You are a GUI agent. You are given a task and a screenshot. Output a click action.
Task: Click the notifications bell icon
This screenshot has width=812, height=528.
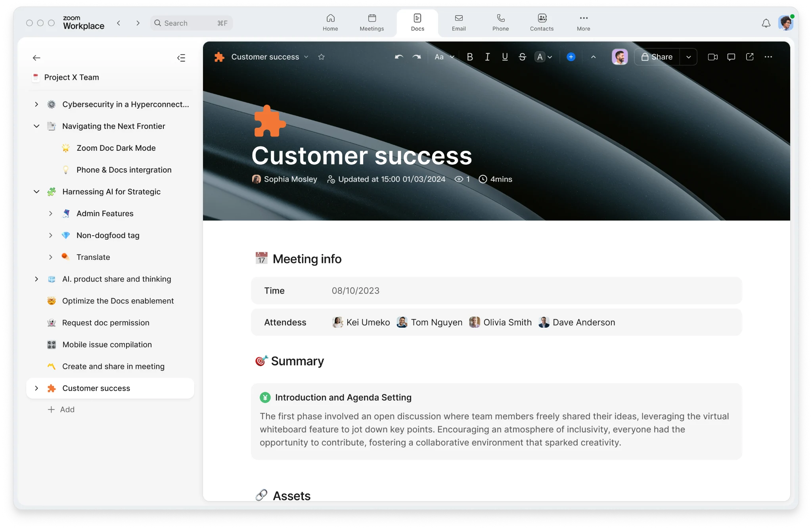766,23
